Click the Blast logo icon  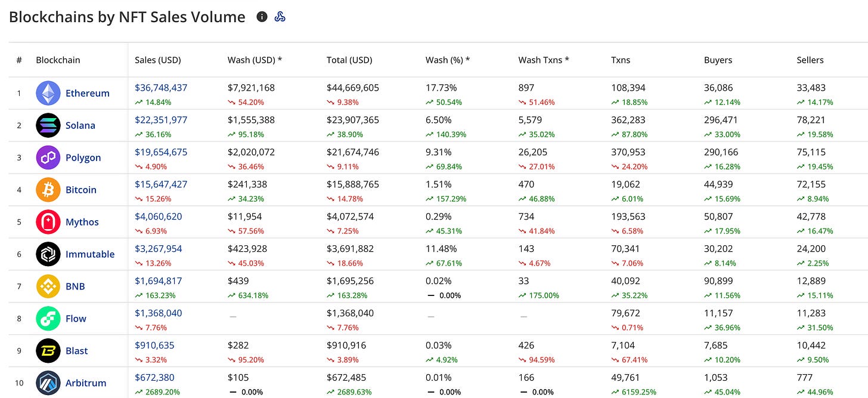[48, 351]
